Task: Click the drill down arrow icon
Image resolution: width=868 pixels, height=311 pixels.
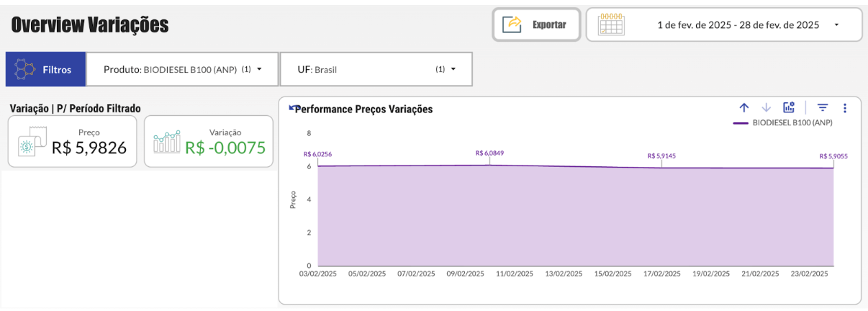Action: 766,108
